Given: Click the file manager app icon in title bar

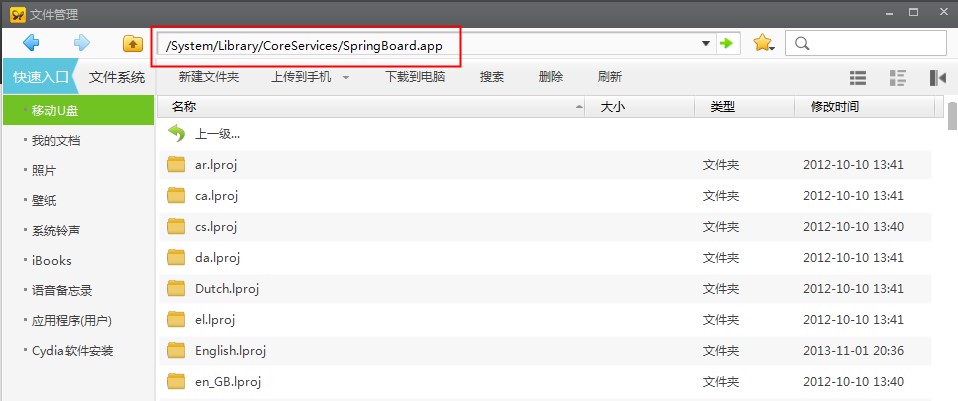Looking at the screenshot, I should coord(18,13).
